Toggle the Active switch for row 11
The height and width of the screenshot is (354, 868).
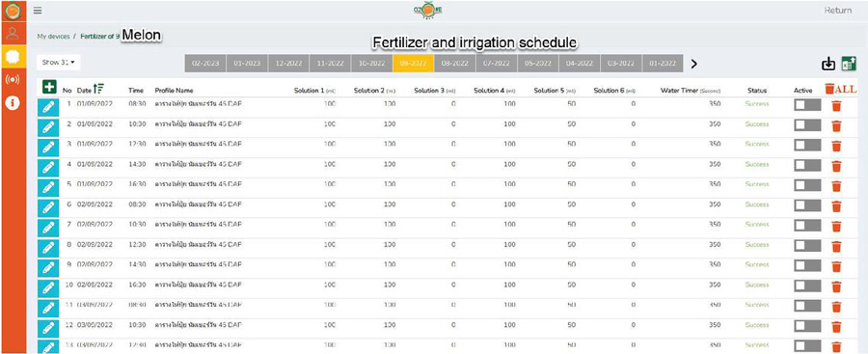[807, 306]
